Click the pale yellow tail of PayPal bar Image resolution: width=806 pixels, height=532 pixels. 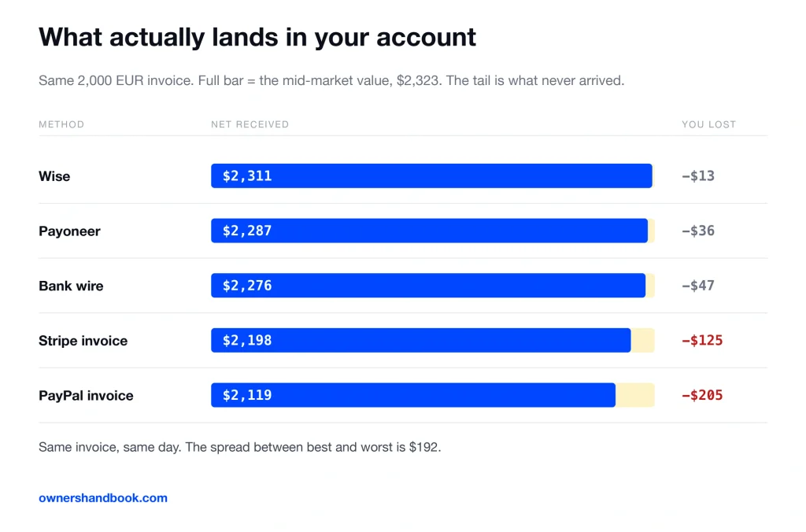[635, 395]
